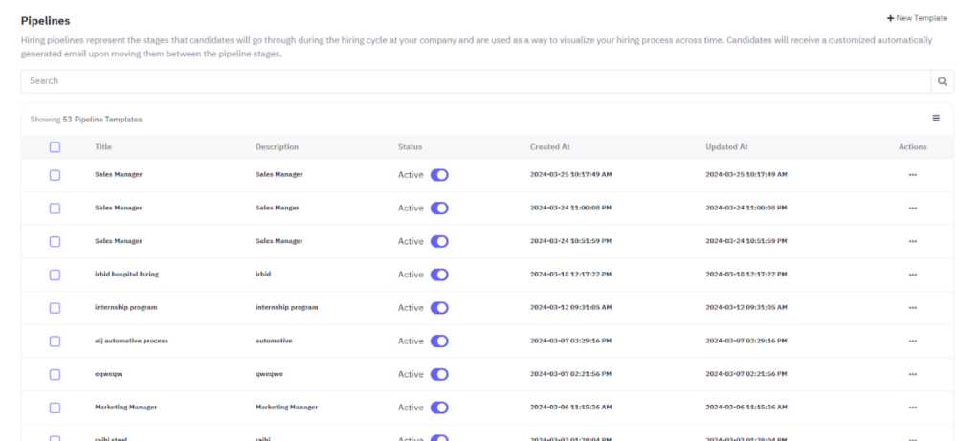Sort by the Created At column header
Viewport: 980px width, 441px height.
(x=550, y=147)
